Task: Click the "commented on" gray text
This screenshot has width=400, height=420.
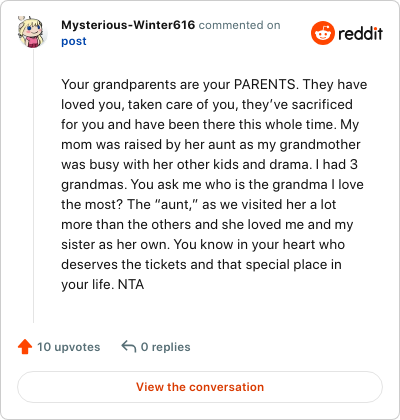Action: click(240, 25)
